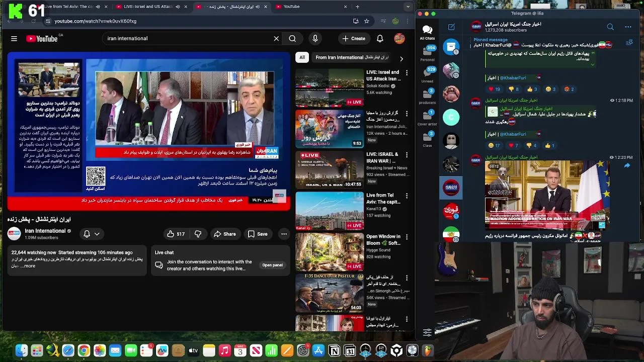This screenshot has height=362, width=644.
Task: Open options menu for 'LIVE: ISRAEL & IRAN WAR' video
Action: [407, 155]
